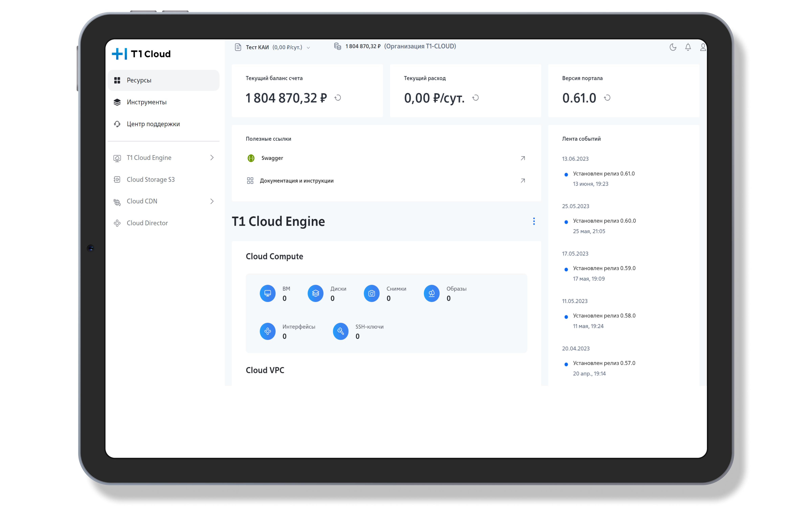Click the Cloud VPC heading

(x=265, y=370)
